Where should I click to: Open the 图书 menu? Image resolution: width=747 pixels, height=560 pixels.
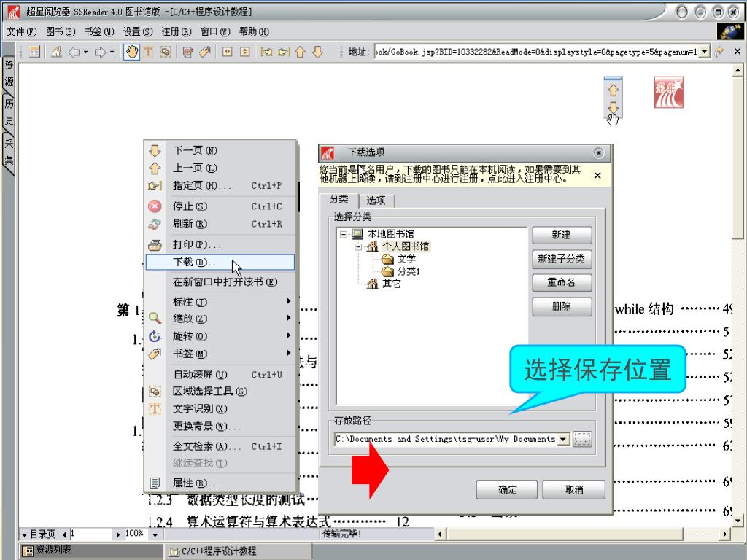(61, 31)
